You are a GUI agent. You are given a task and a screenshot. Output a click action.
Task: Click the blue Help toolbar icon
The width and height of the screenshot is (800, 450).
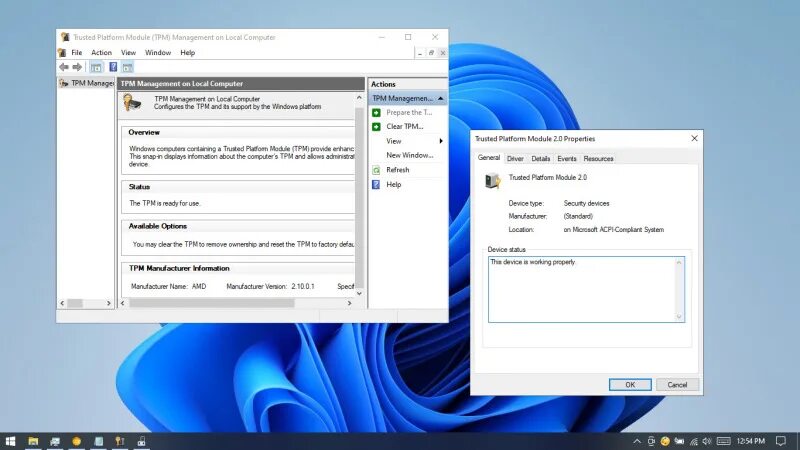click(113, 67)
